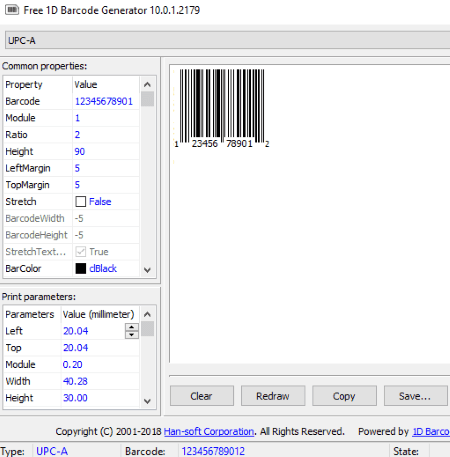The height and width of the screenshot is (457, 450).
Task: Click the status bar Barcode 123456789012 value
Action: tap(213, 451)
